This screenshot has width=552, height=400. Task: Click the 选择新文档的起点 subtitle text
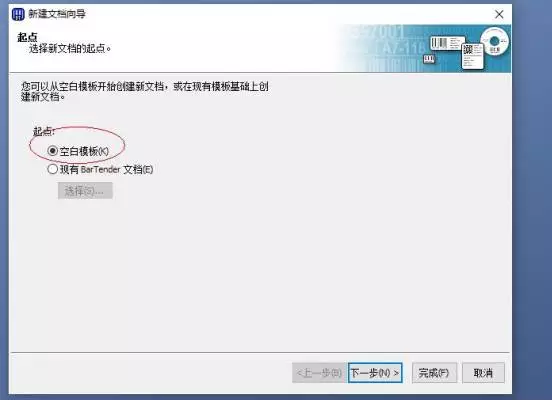(x=70, y=49)
